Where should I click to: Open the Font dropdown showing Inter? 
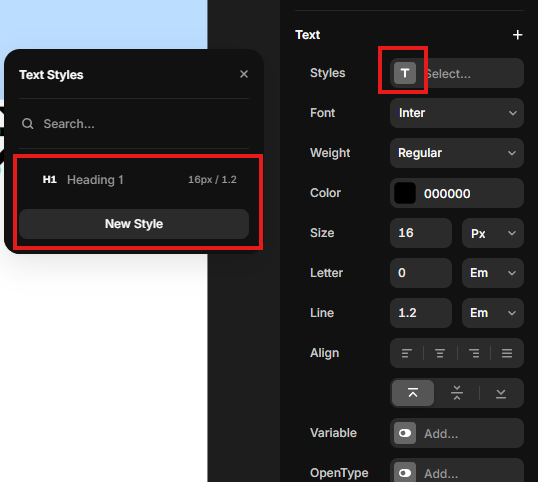pyautogui.click(x=457, y=113)
